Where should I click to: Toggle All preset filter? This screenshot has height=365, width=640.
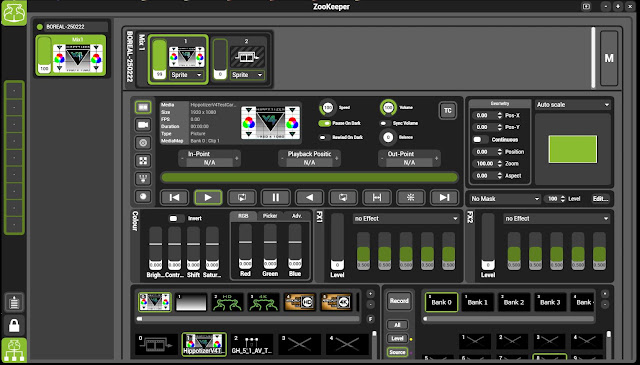tap(397, 325)
